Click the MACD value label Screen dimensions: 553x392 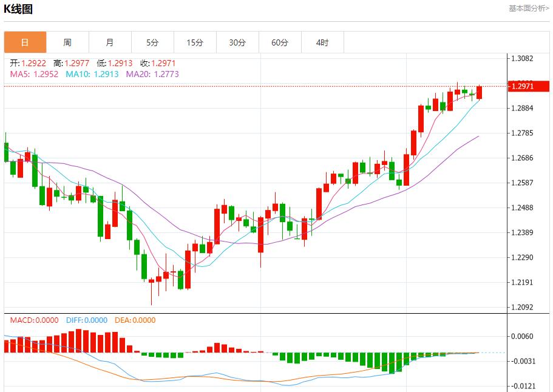pos(35,320)
